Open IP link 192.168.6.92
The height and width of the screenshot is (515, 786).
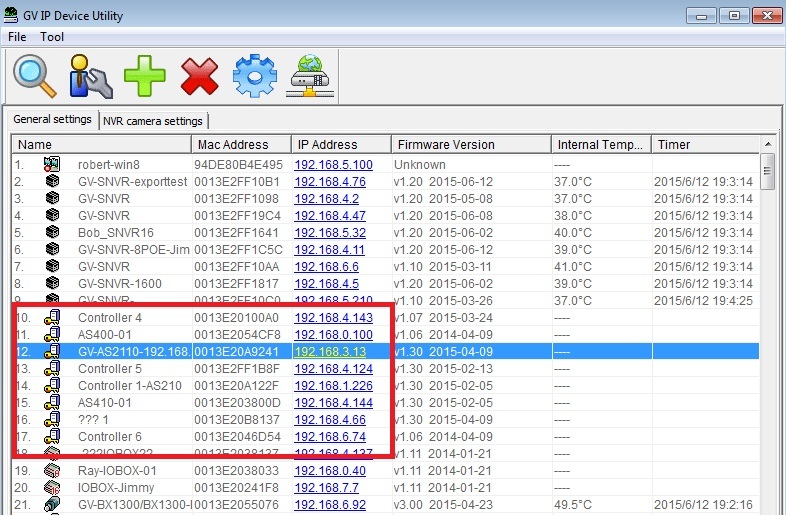click(x=330, y=504)
